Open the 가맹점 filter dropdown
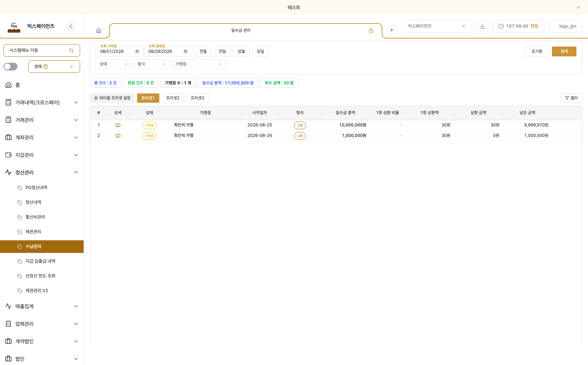Screen dimensions: 588x365 tap(199, 64)
